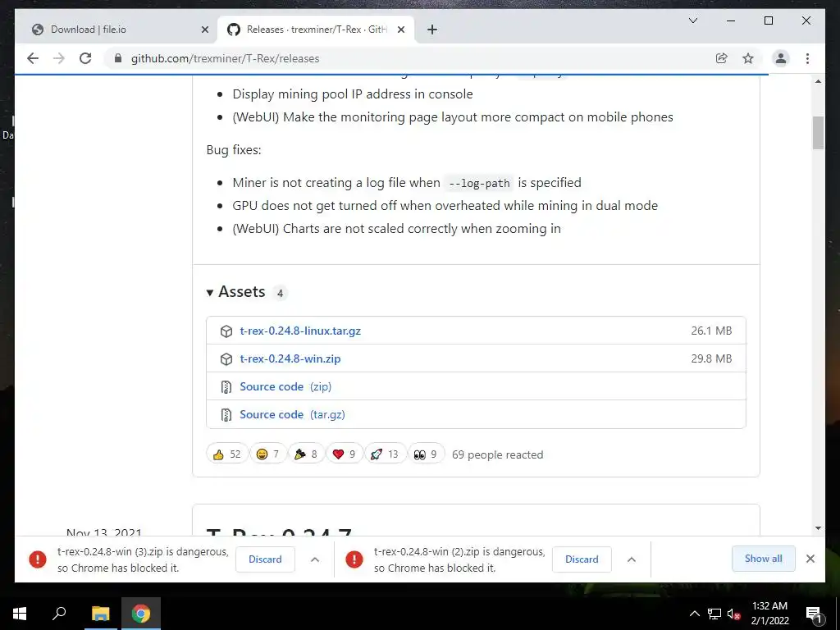
Task: Click the Chrome taskbar icon
Action: tap(141, 614)
